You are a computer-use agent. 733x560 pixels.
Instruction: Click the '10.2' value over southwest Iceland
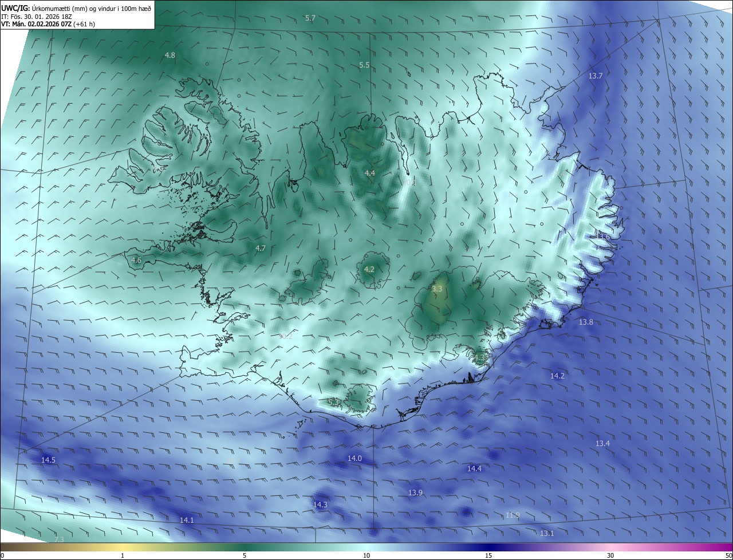tap(286, 336)
